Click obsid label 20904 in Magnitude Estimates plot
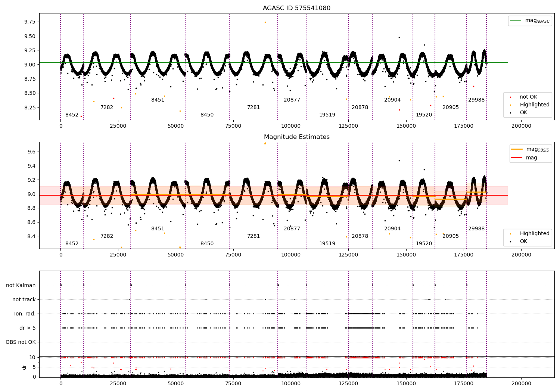Viewport: 560px width, 392px height. pyautogui.click(x=392, y=229)
